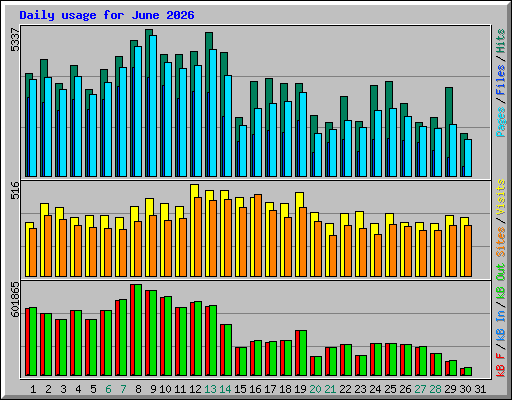This screenshot has height=400, width=512.
Task: Select day label 4 on the x-axis
Action: point(78,389)
